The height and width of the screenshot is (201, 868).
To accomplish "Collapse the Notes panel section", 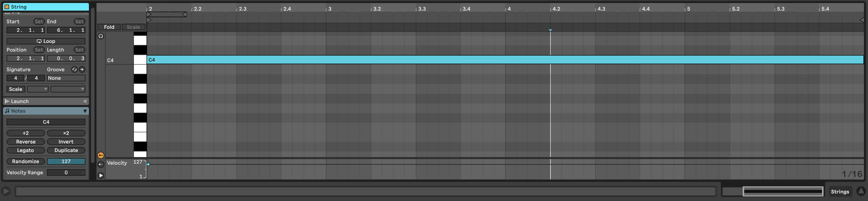I will click(x=85, y=111).
